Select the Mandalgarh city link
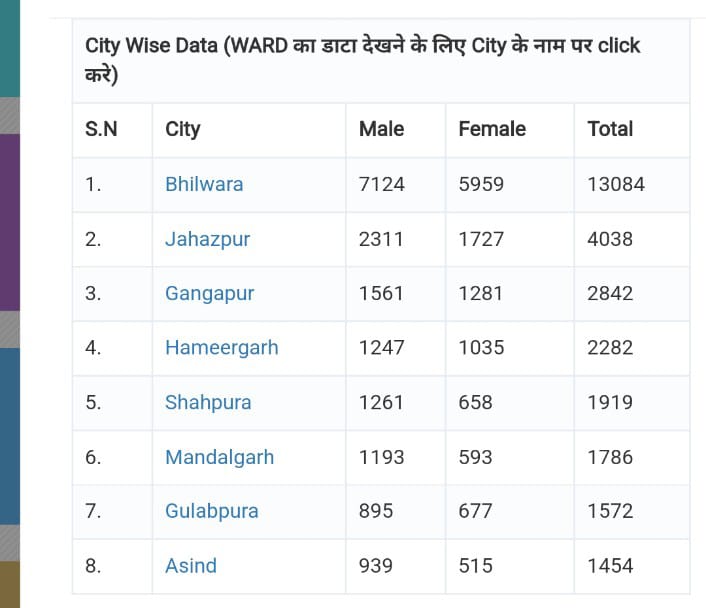Image resolution: width=706 pixels, height=608 pixels. point(219,457)
